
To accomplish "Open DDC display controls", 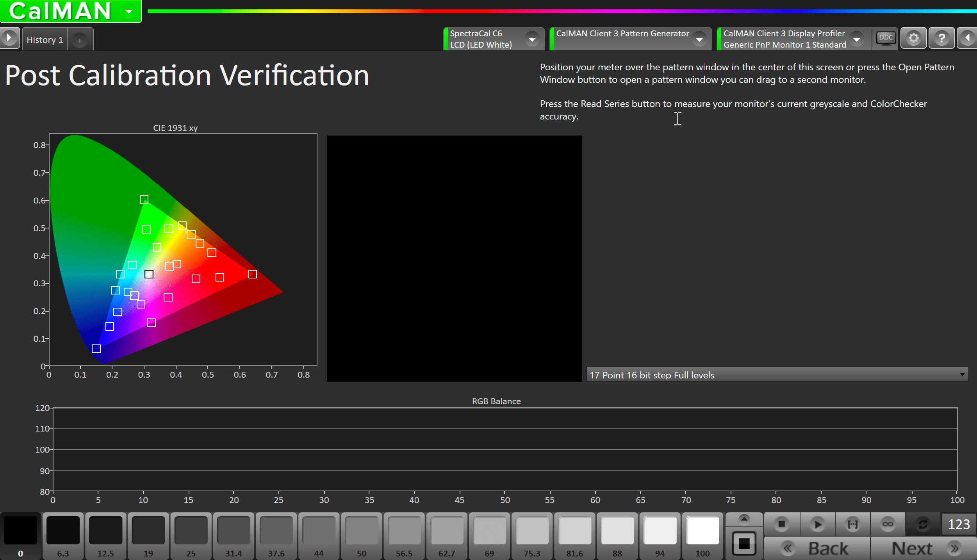I will [886, 38].
